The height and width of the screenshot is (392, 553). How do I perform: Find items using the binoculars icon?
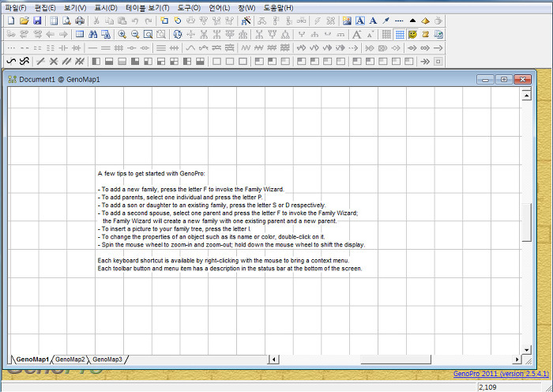[x=92, y=34]
